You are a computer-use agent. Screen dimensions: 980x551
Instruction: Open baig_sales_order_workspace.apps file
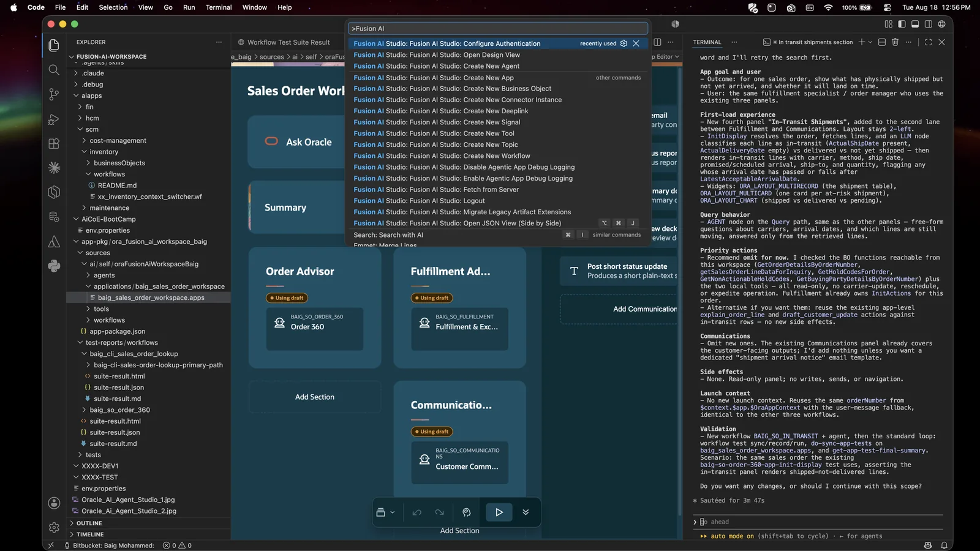click(x=151, y=298)
